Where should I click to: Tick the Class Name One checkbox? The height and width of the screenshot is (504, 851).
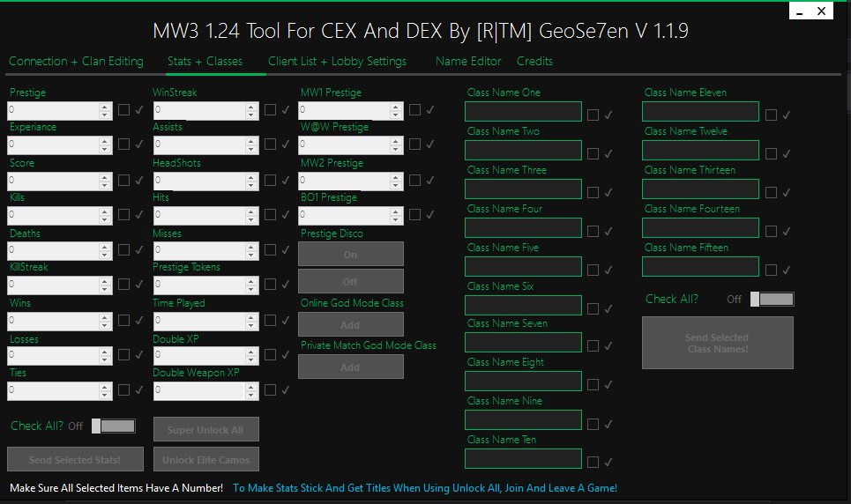click(x=593, y=115)
